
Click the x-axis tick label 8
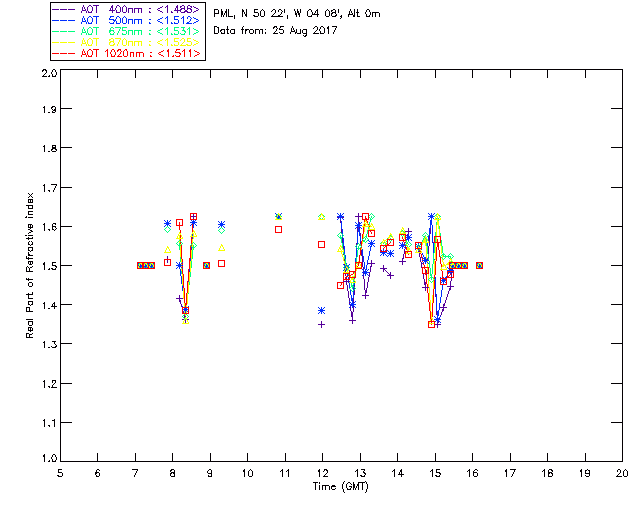tap(173, 474)
